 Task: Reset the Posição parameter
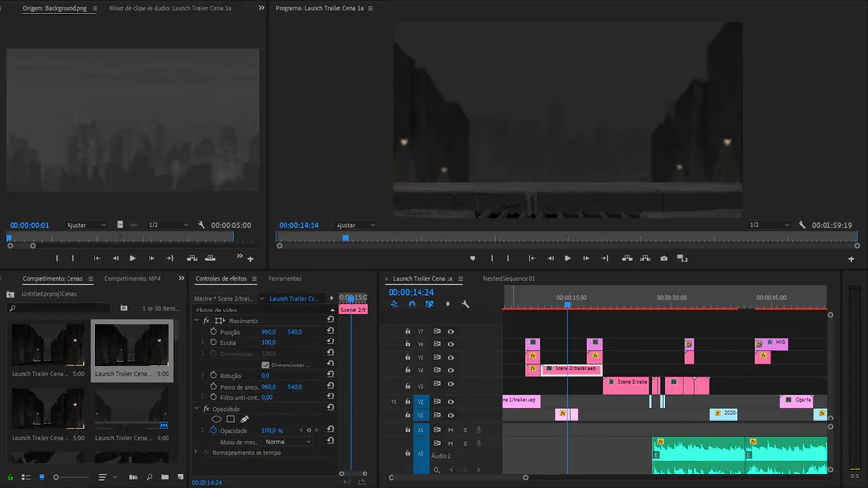(331, 330)
